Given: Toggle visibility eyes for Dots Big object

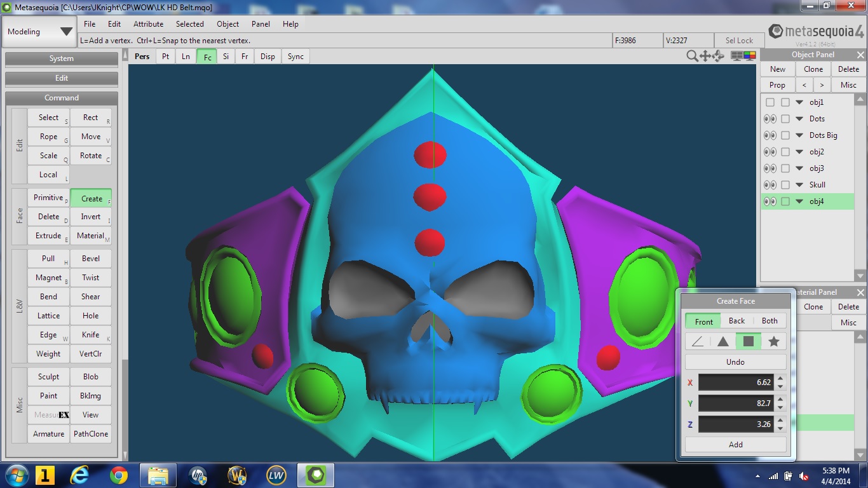Looking at the screenshot, I should (x=770, y=135).
